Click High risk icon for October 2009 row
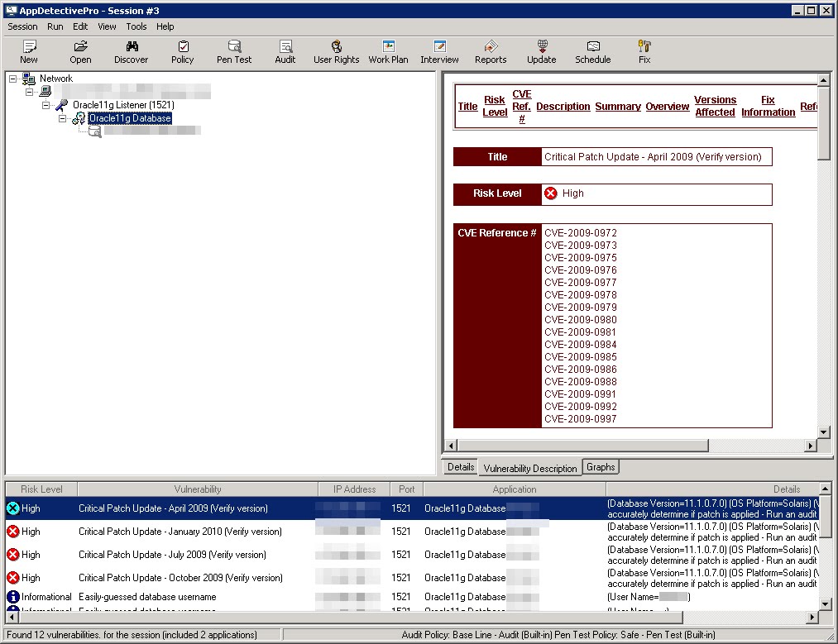 [13, 577]
